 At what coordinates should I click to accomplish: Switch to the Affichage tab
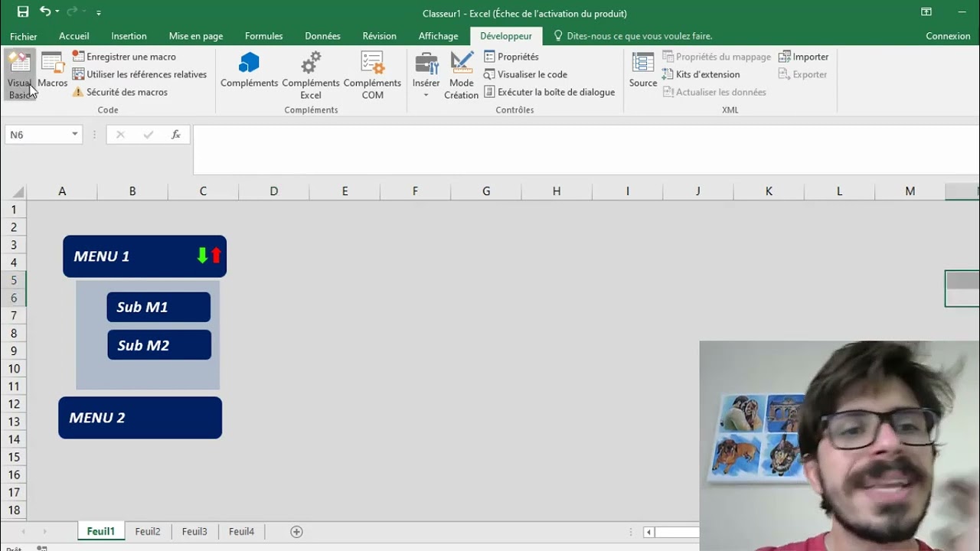(x=439, y=36)
